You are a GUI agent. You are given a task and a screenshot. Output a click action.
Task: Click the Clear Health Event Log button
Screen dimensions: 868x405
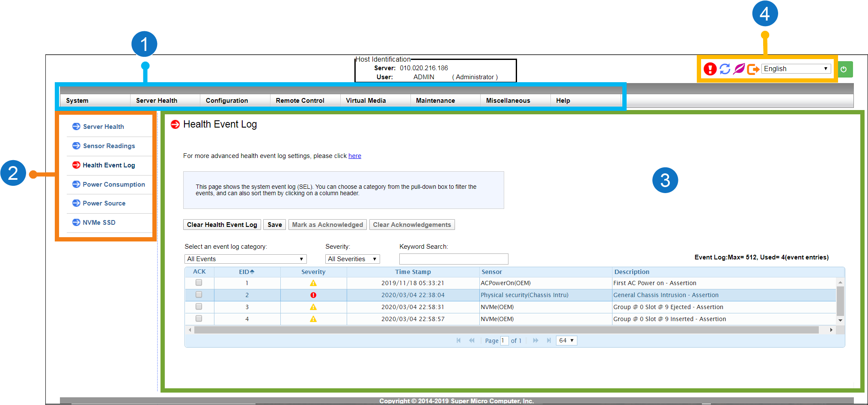pyautogui.click(x=222, y=225)
